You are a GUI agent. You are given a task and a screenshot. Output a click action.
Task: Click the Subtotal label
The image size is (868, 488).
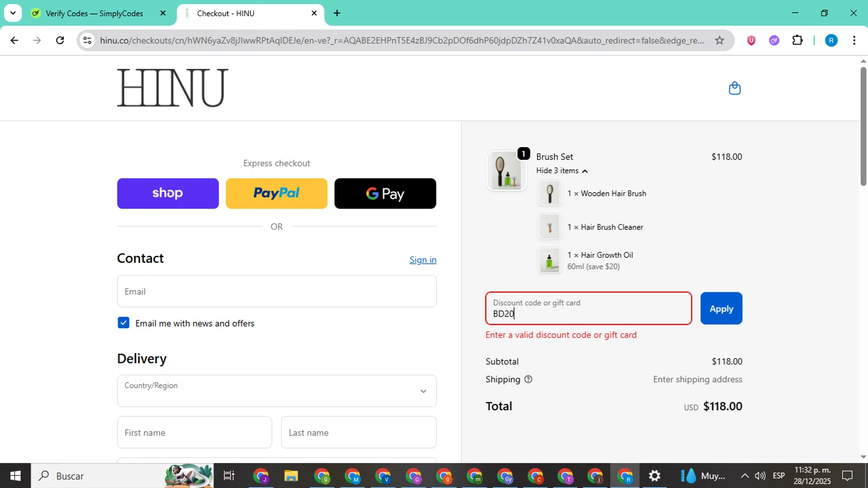(502, 361)
